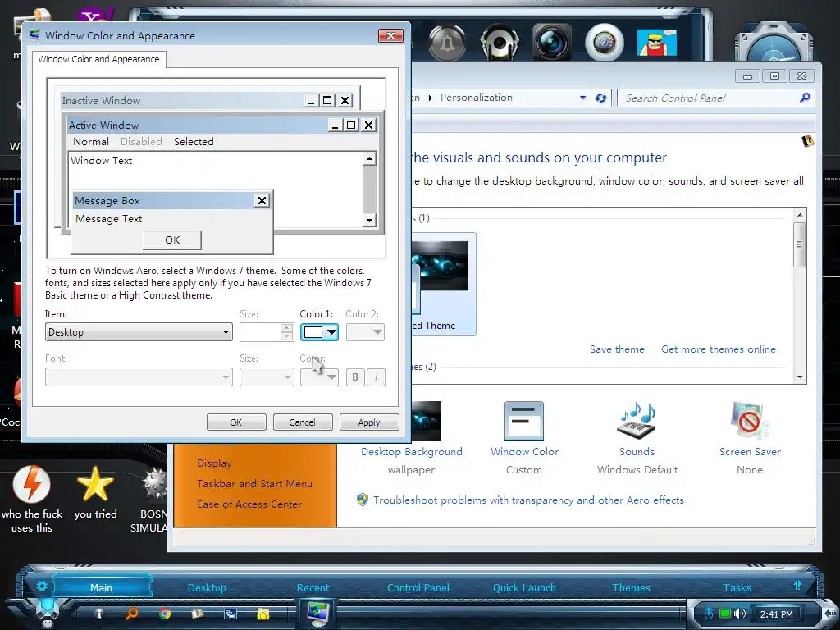
Task: Select the theme thumbnail in the themes list
Action: [444, 284]
